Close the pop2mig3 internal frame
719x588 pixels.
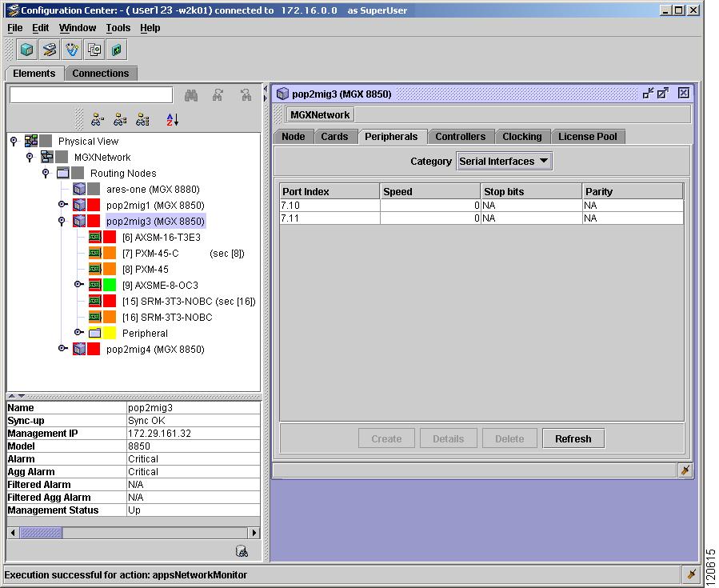(x=683, y=93)
